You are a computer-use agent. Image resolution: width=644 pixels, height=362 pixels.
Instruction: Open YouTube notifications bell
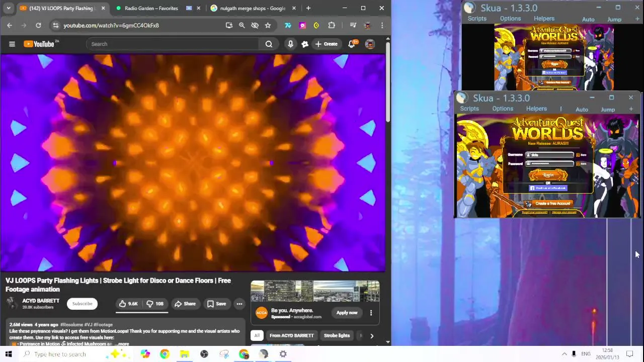point(352,44)
